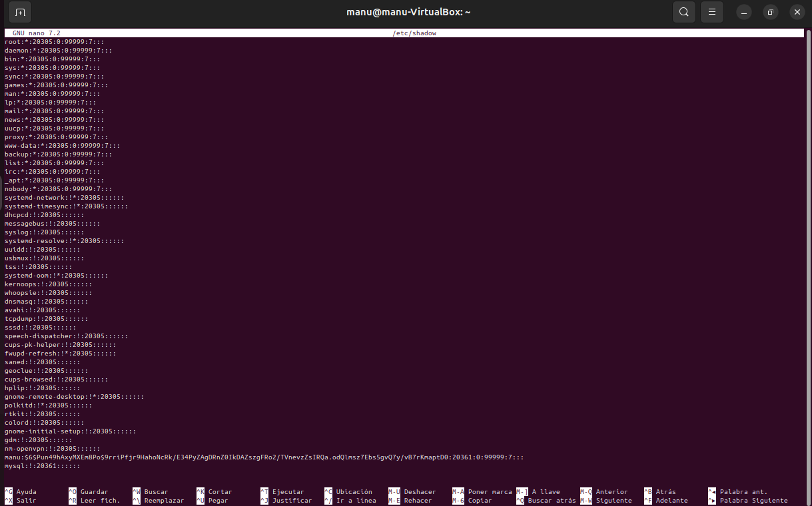Screen dimensions: 812x506
Task: Open a new terminal tab
Action: [x=20, y=12]
